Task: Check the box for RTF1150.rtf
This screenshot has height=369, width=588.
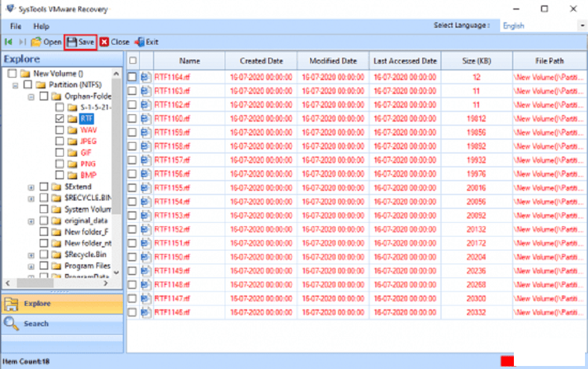Action: tap(132, 257)
